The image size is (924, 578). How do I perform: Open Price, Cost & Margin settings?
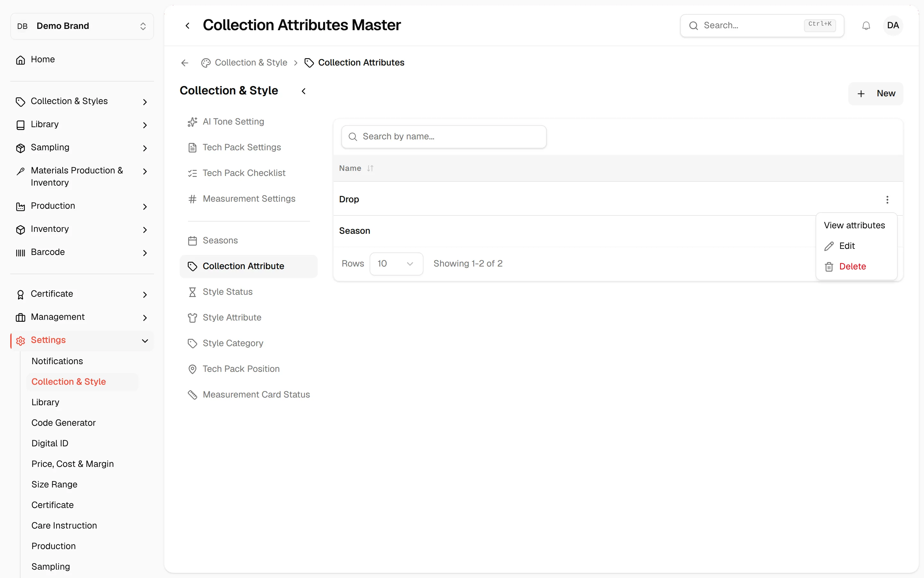73,464
